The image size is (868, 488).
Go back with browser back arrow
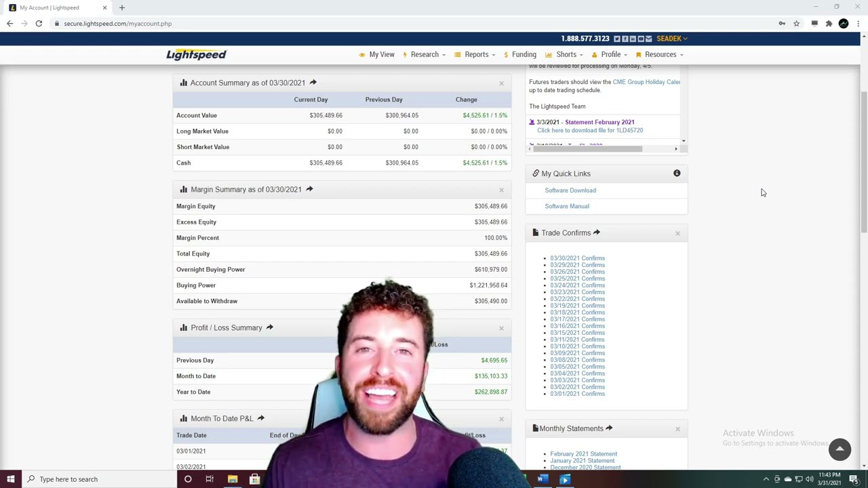pos(9,24)
